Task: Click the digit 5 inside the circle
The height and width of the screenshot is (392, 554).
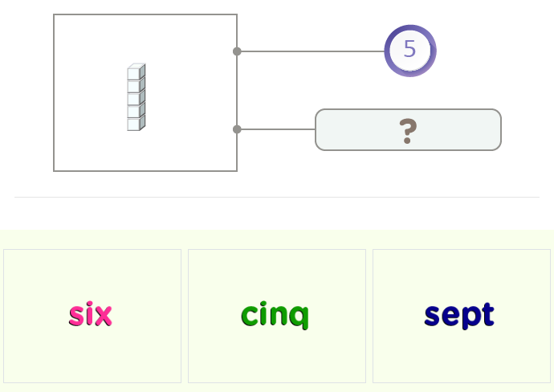Action: (409, 50)
